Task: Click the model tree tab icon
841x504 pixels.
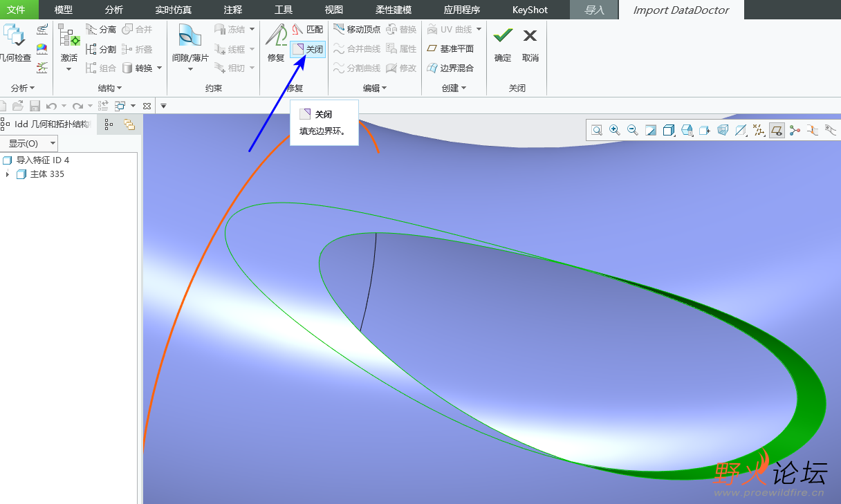Action: pos(109,124)
